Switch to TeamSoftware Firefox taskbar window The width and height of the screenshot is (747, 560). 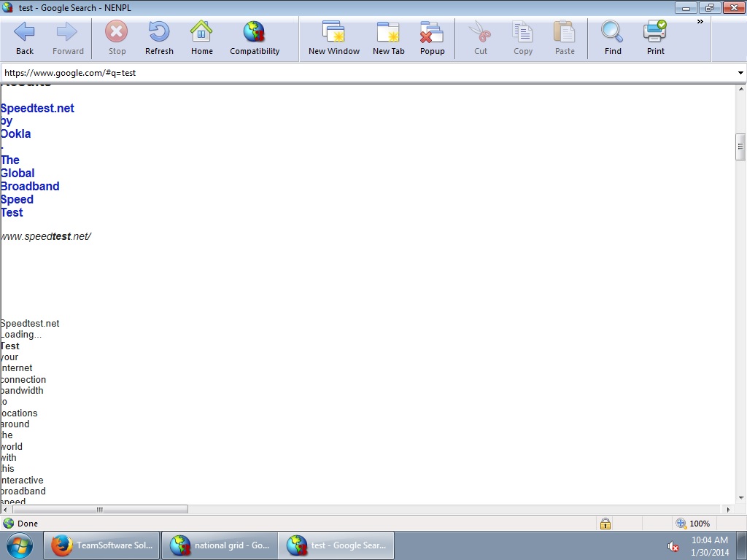101,545
